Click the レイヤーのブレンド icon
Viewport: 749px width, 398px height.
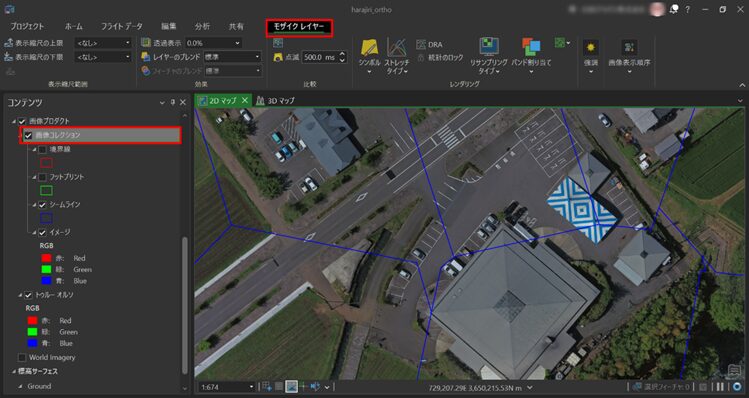click(146, 57)
